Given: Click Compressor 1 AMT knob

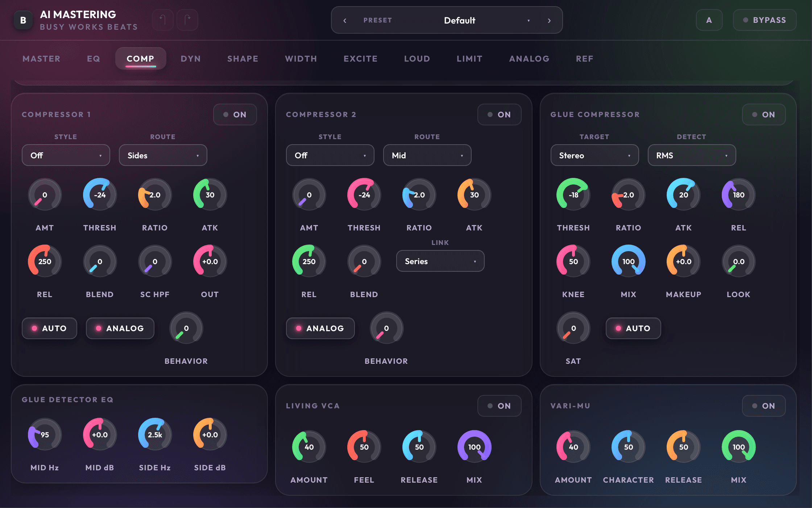Looking at the screenshot, I should point(45,195).
